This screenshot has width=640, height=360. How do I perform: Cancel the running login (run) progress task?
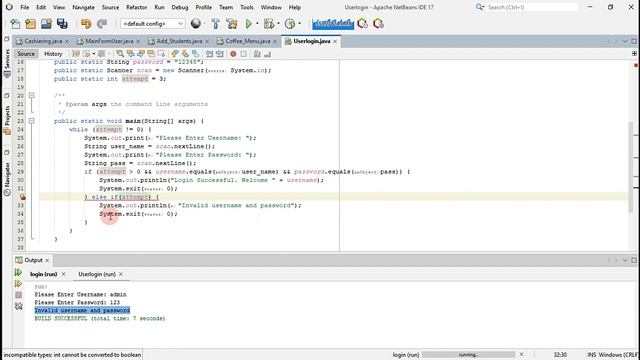coord(522,355)
